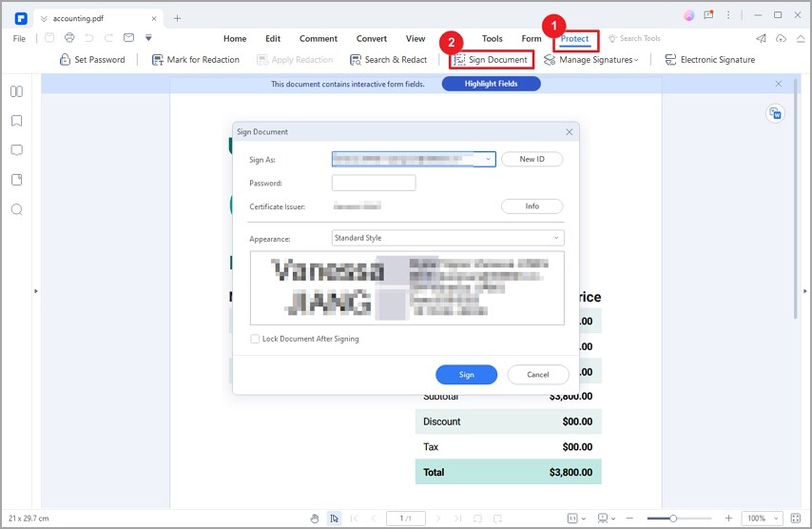Expand the left panel arrow
812x529 pixels.
coord(36,291)
